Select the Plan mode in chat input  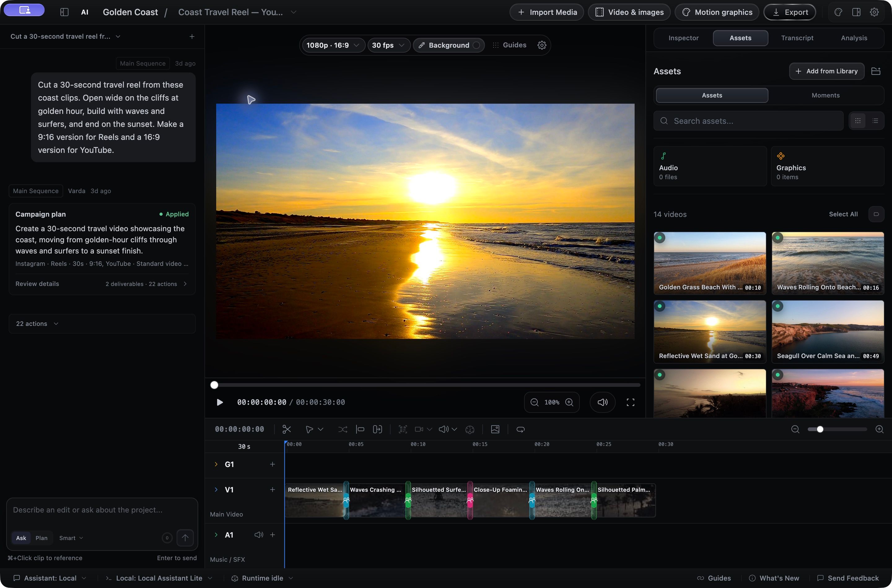(x=41, y=538)
